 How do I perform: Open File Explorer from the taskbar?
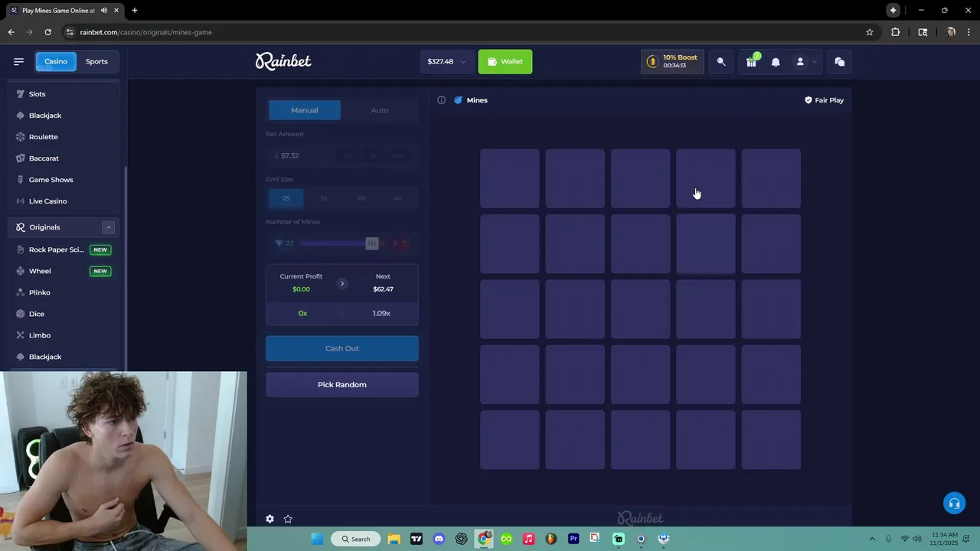coord(394,539)
